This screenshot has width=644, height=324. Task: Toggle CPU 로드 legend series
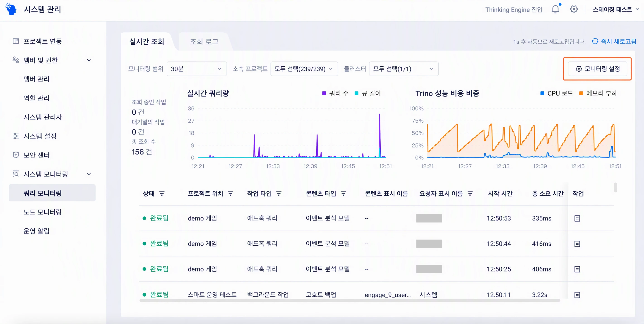click(x=557, y=93)
